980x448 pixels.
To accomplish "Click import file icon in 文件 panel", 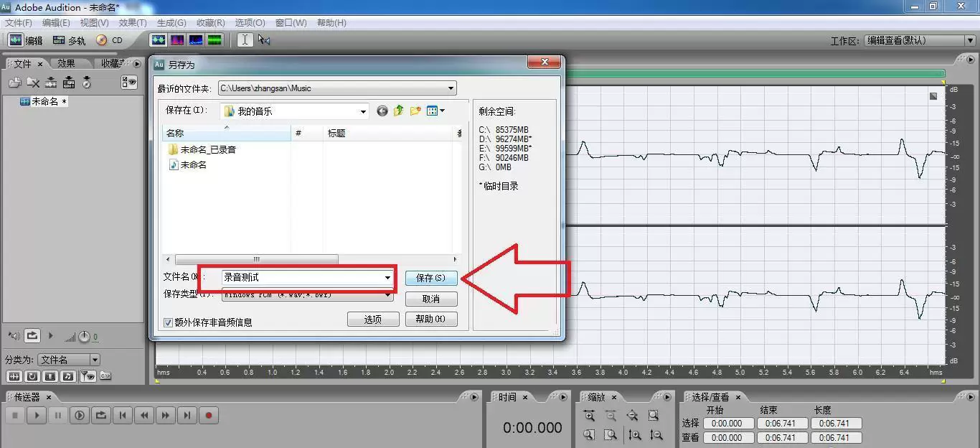I will point(14,83).
